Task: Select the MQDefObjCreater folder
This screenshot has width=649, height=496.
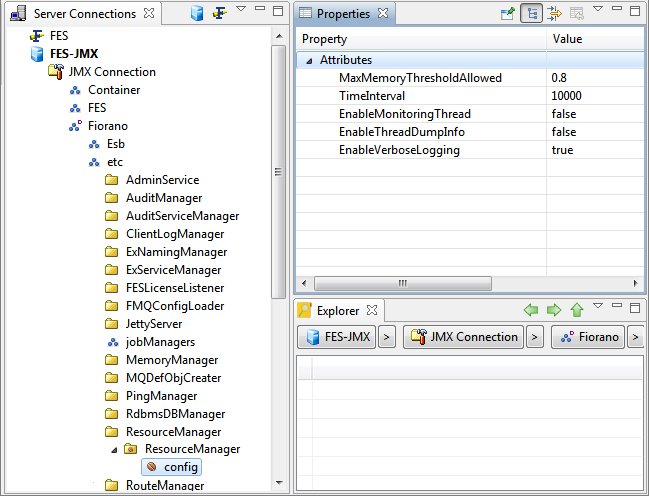Action: point(173,378)
